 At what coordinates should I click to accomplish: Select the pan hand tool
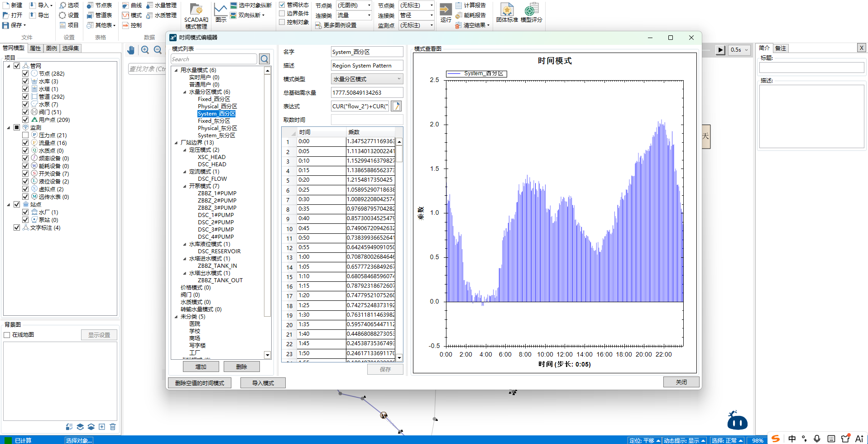(x=131, y=50)
